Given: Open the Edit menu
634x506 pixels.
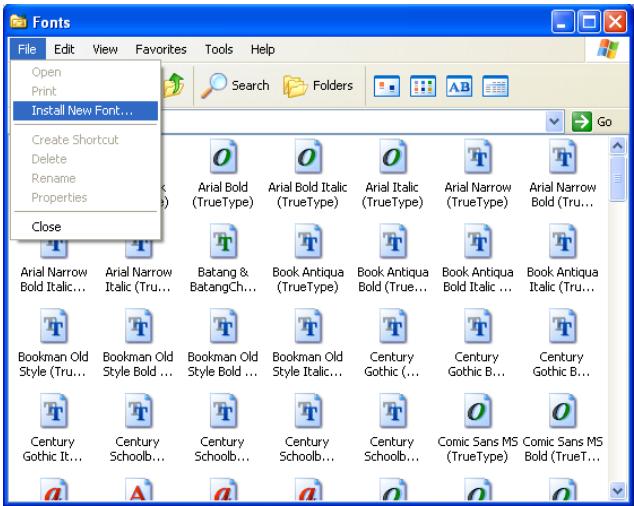Looking at the screenshot, I should pyautogui.click(x=64, y=49).
